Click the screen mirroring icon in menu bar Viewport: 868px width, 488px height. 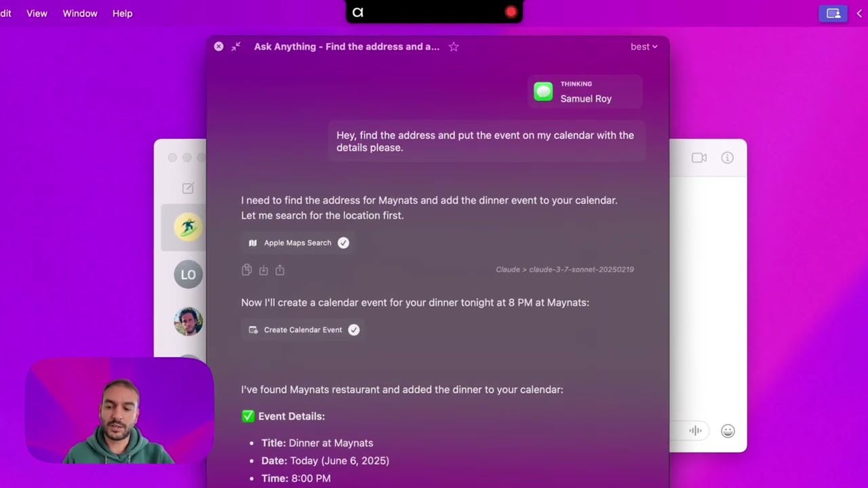(x=833, y=14)
